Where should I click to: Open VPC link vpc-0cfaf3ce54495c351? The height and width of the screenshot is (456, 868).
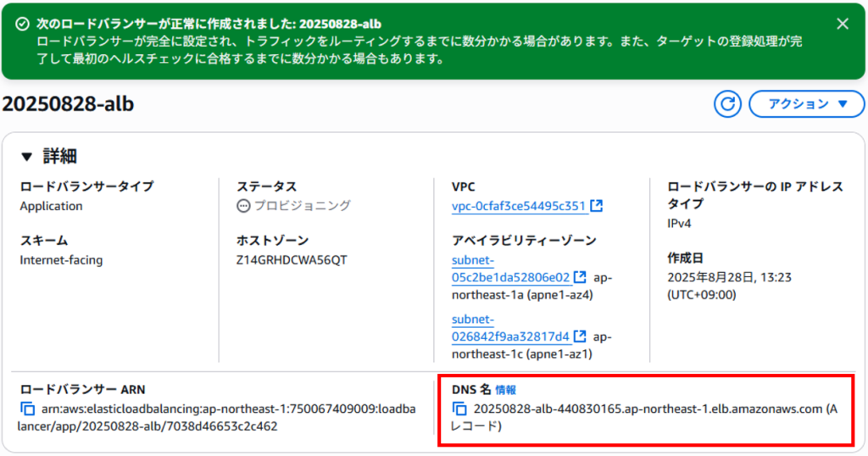(x=519, y=206)
